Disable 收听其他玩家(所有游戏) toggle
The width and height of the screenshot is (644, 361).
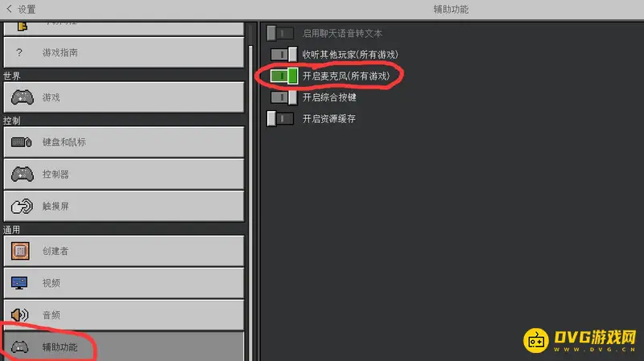(x=283, y=55)
